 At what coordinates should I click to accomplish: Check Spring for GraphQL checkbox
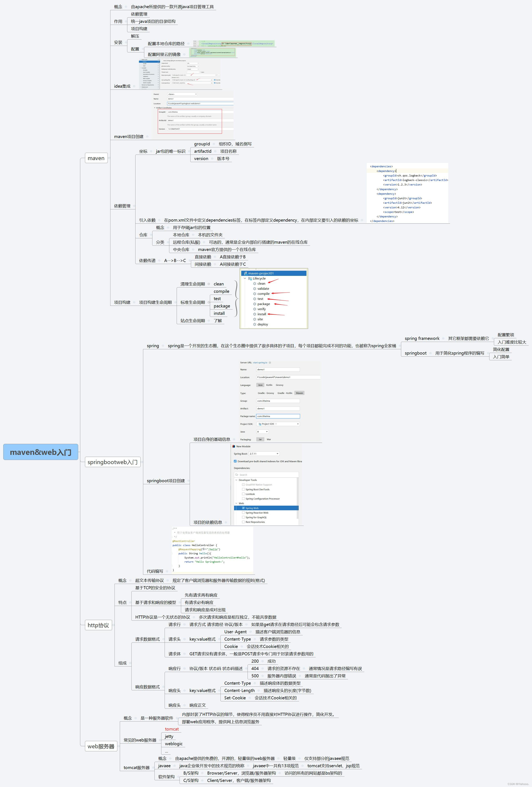[243, 517]
